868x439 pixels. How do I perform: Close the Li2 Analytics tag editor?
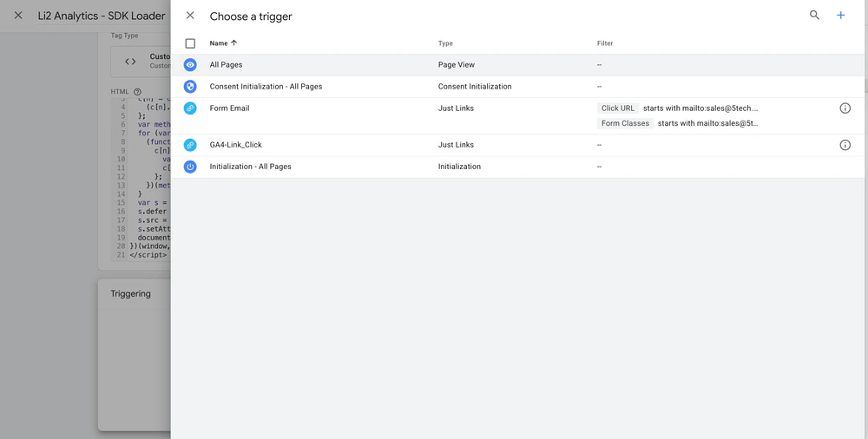[18, 16]
